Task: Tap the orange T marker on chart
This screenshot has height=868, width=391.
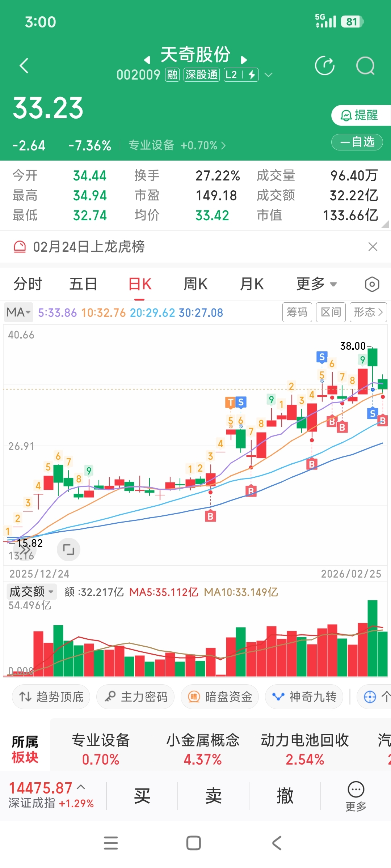Action: click(230, 402)
